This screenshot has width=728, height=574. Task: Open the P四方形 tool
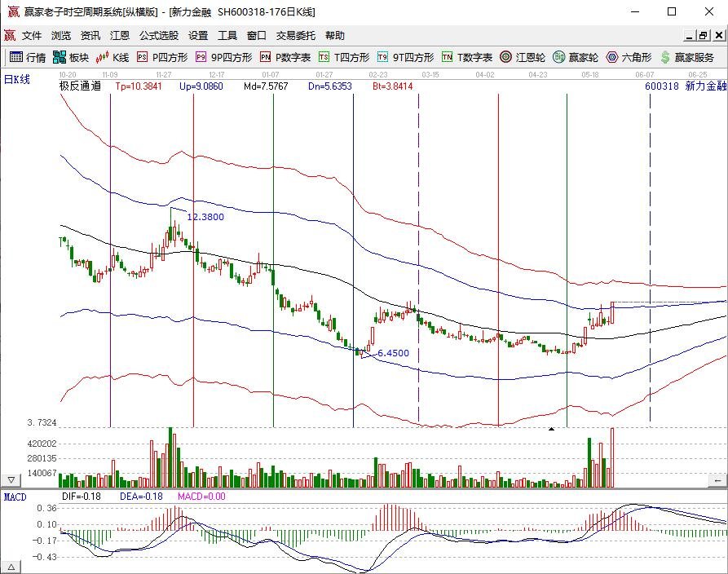162,57
